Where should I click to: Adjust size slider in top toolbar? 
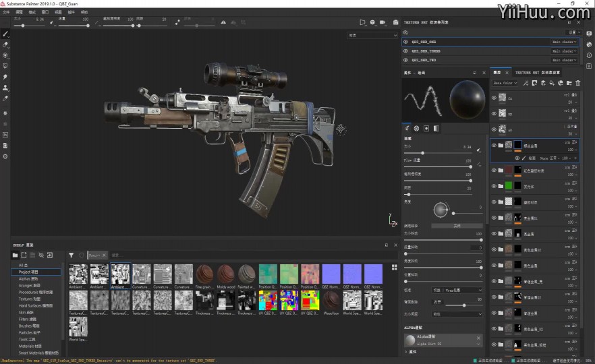coord(29,26)
